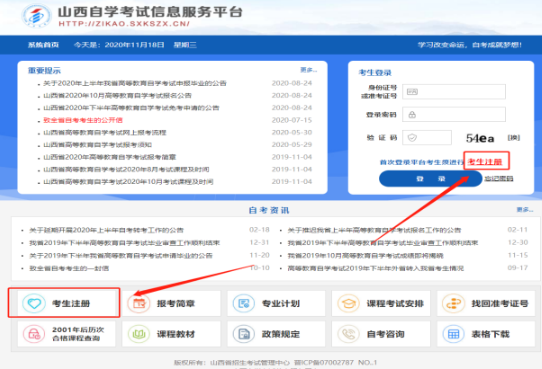542x369 pixels.
Task: Open the 表格下载 table icon
Action: tap(454, 334)
